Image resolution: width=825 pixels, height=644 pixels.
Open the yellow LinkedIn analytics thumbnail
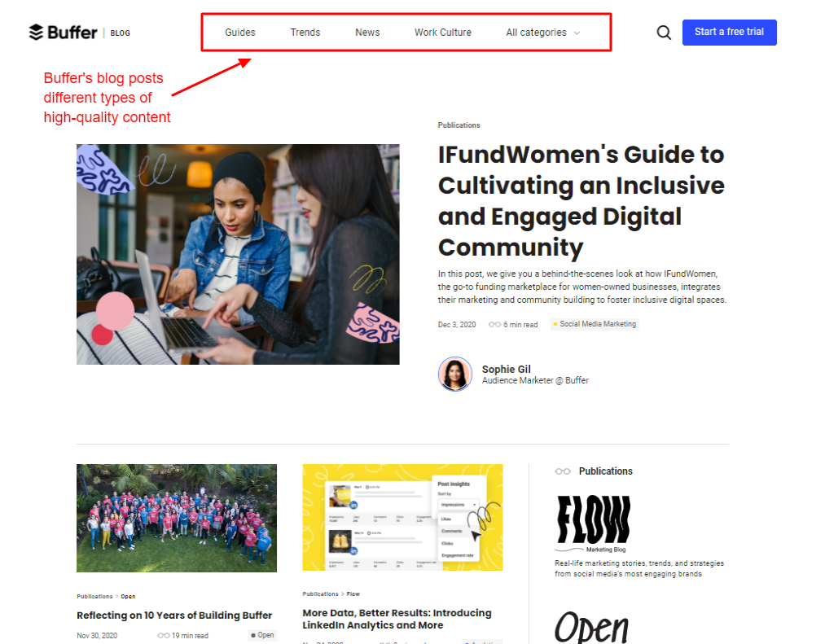(x=402, y=517)
